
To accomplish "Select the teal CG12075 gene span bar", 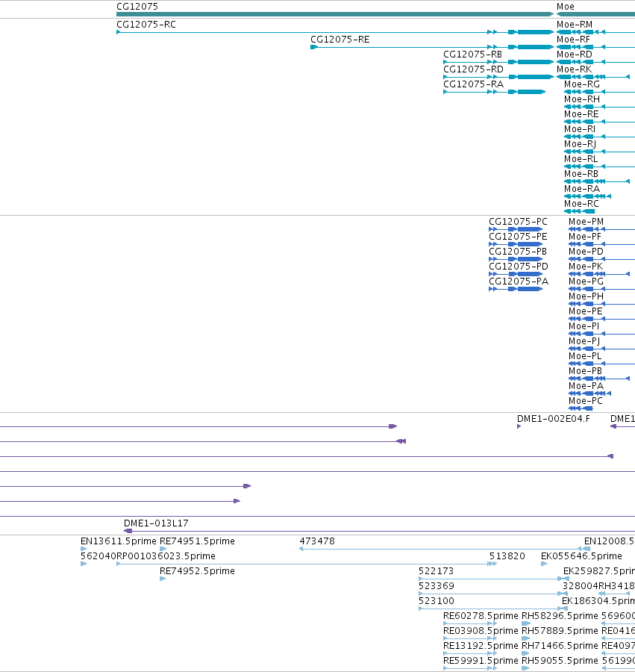I will (x=335, y=14).
